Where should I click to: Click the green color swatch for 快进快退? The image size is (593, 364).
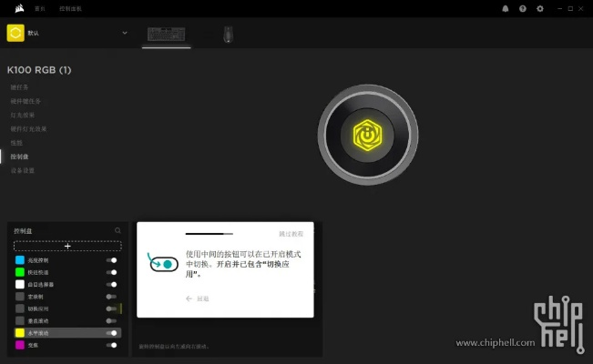[x=20, y=272]
